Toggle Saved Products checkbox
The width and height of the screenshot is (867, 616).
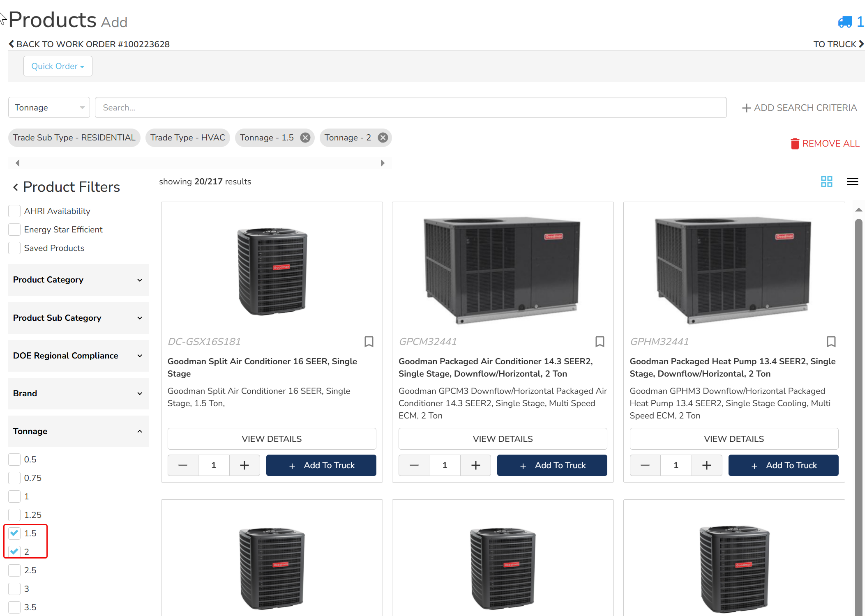point(14,248)
